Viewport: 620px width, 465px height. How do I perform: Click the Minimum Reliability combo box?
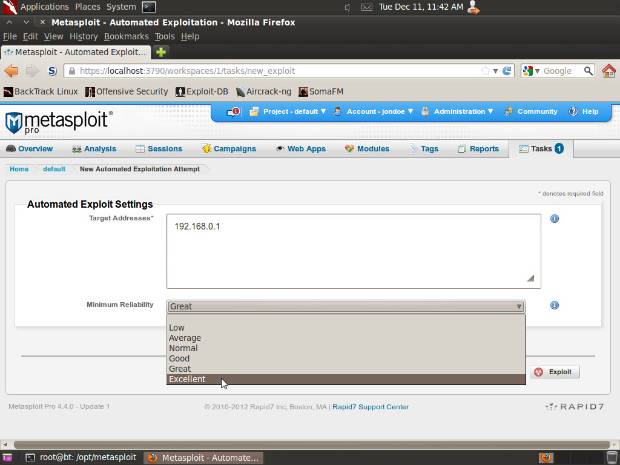pyautogui.click(x=346, y=306)
